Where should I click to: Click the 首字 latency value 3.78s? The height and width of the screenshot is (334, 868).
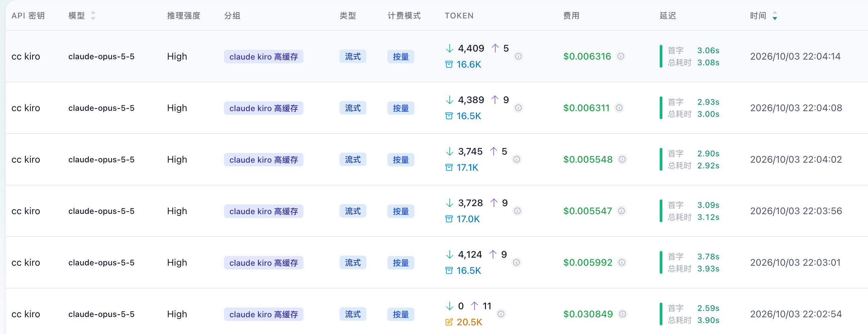click(x=708, y=256)
